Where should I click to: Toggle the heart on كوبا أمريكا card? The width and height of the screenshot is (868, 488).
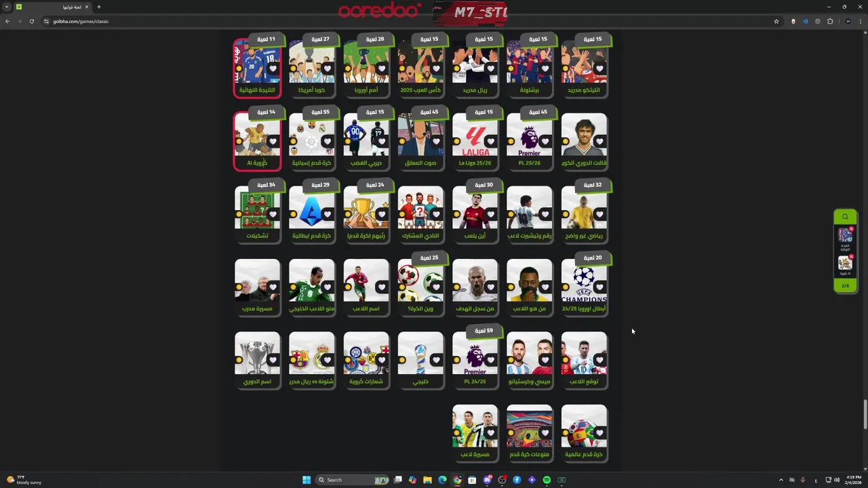click(x=327, y=68)
